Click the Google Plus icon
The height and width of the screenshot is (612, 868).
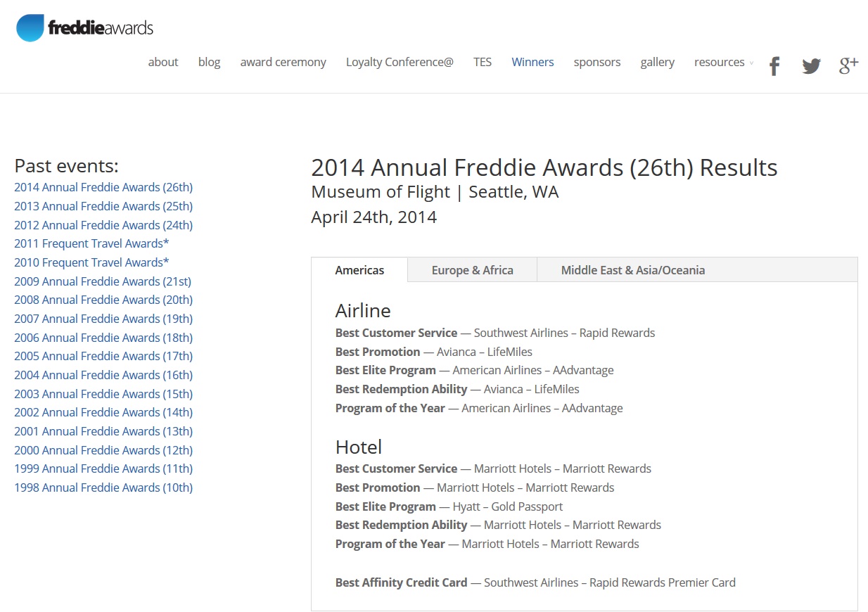848,65
